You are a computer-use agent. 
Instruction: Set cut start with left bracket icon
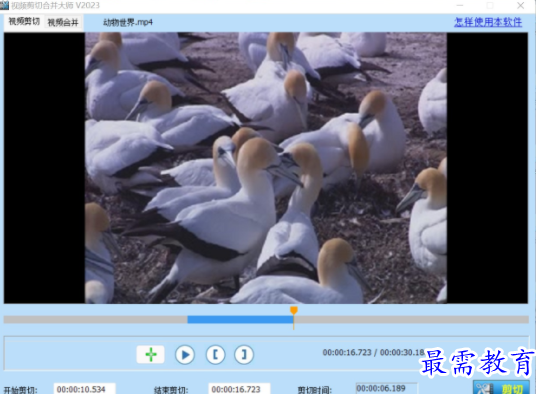(215, 355)
